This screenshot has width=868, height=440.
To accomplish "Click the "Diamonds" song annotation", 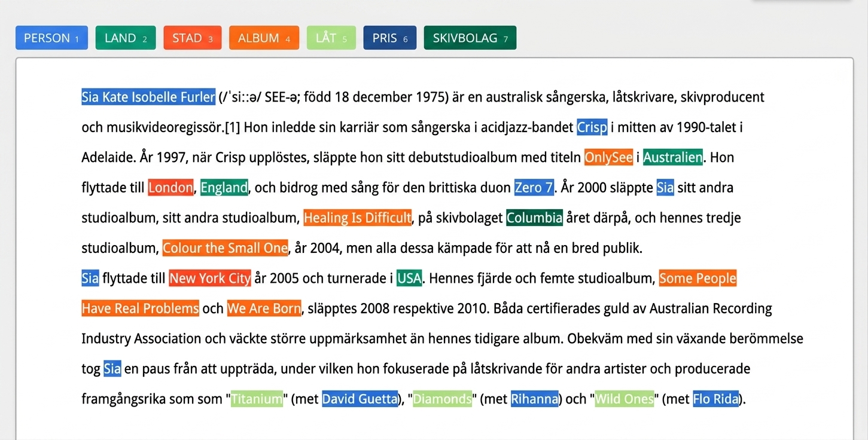I will pyautogui.click(x=443, y=399).
